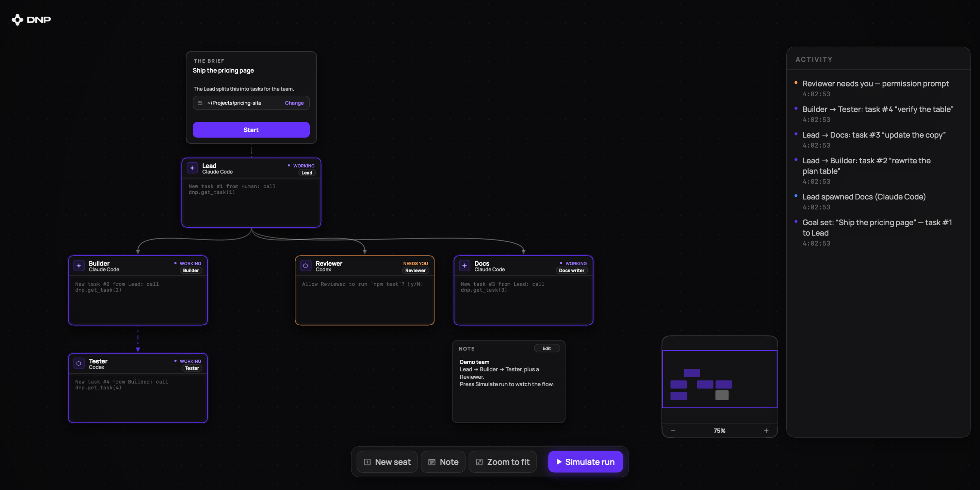Click the DNP logo icon
The width and height of the screenshot is (980, 490).
[x=17, y=20]
